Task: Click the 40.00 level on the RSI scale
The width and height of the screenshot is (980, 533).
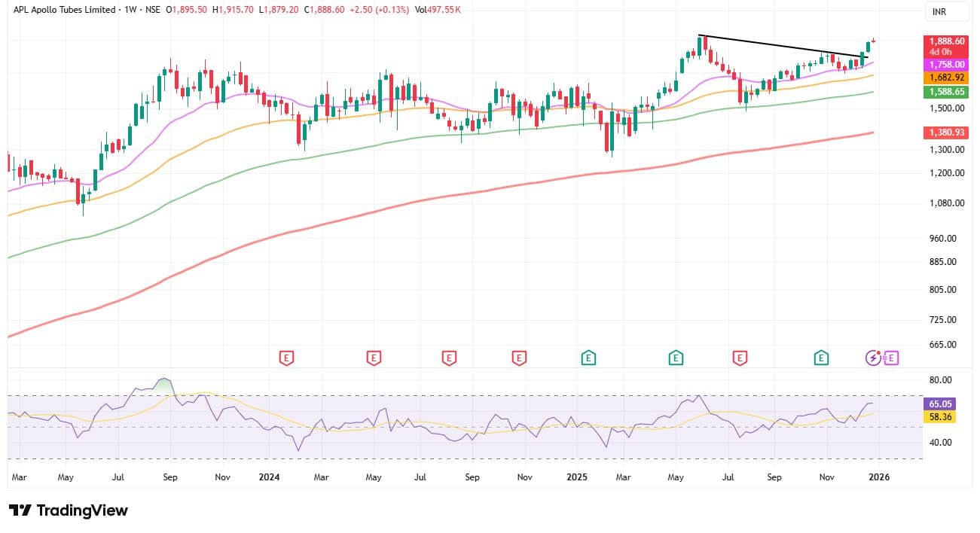Action: [942, 443]
